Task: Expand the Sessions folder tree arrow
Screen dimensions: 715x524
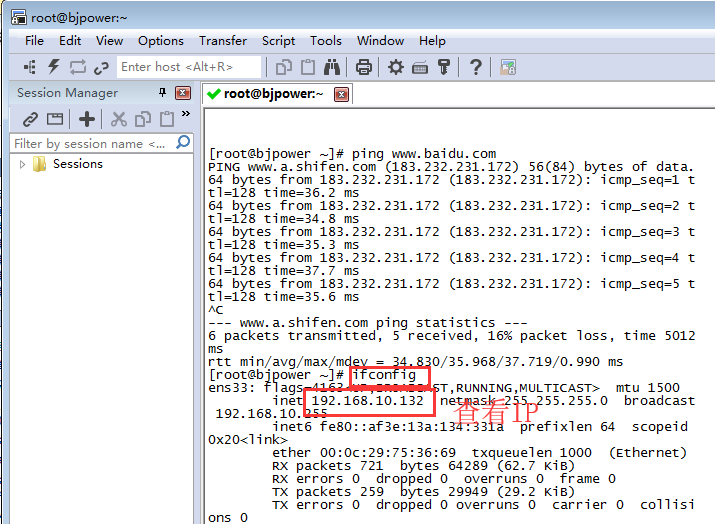Action: click(x=23, y=164)
